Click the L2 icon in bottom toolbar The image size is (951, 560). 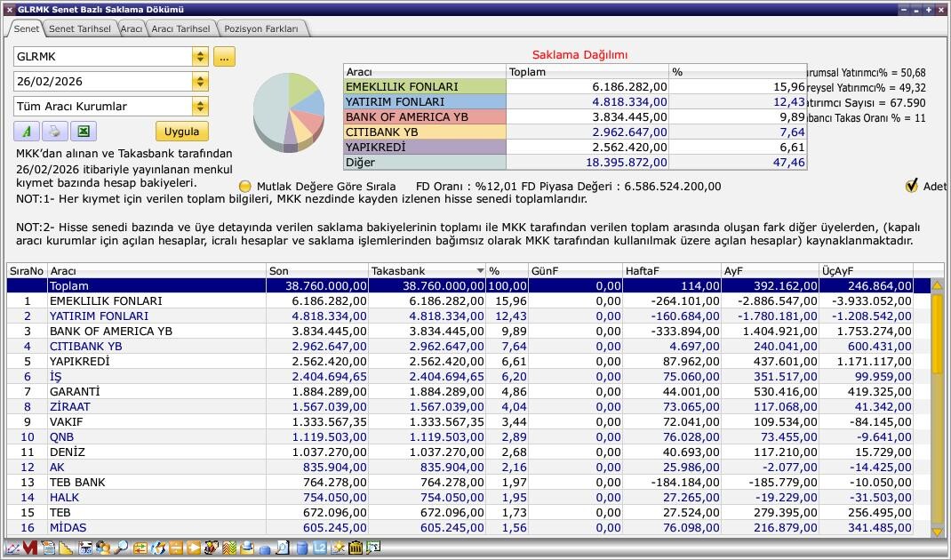click(x=319, y=548)
